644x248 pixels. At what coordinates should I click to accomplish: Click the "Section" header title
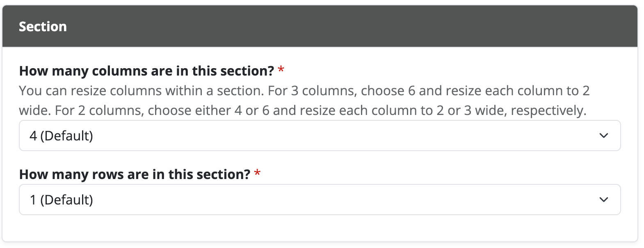coord(43,27)
